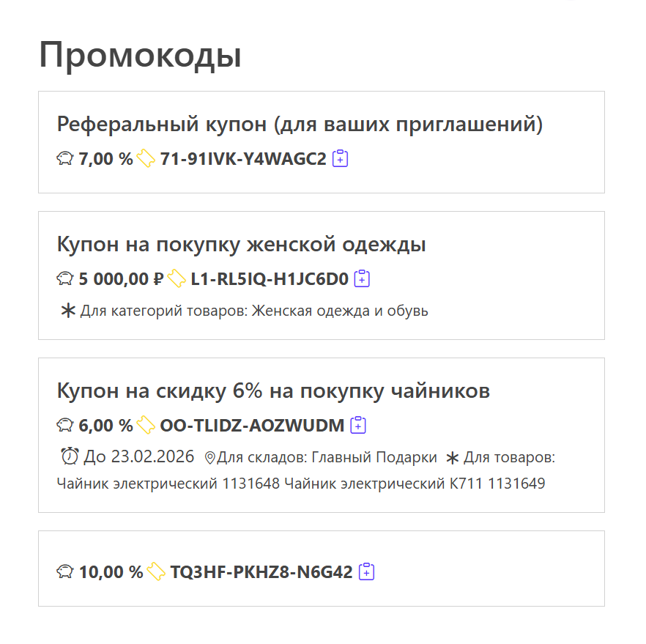Click the asterisk icon near Женская одежда note

(x=69, y=310)
